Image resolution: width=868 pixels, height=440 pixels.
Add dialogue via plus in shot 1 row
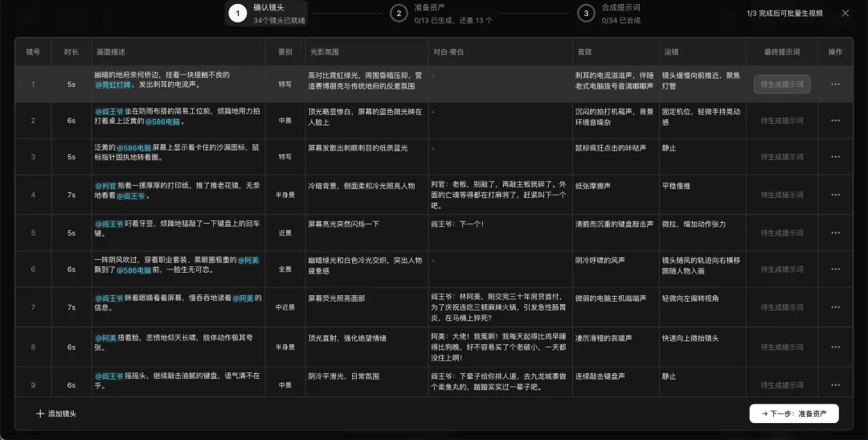435,76
